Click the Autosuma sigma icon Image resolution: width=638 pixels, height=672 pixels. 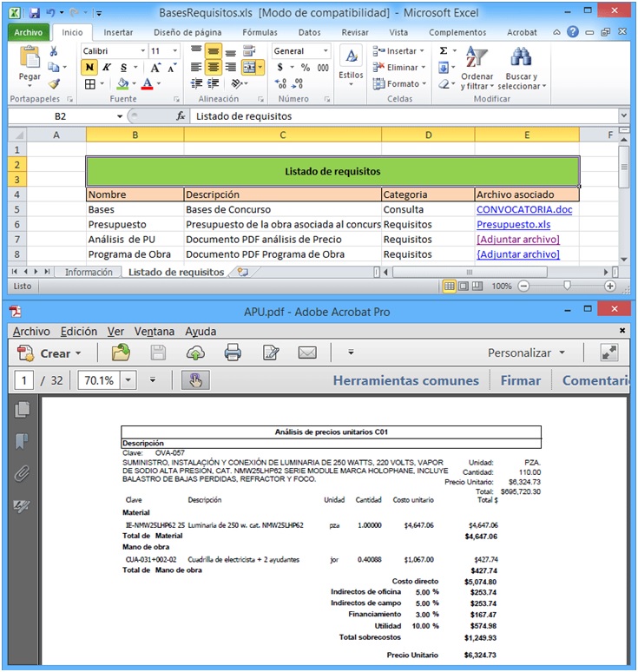tap(444, 51)
